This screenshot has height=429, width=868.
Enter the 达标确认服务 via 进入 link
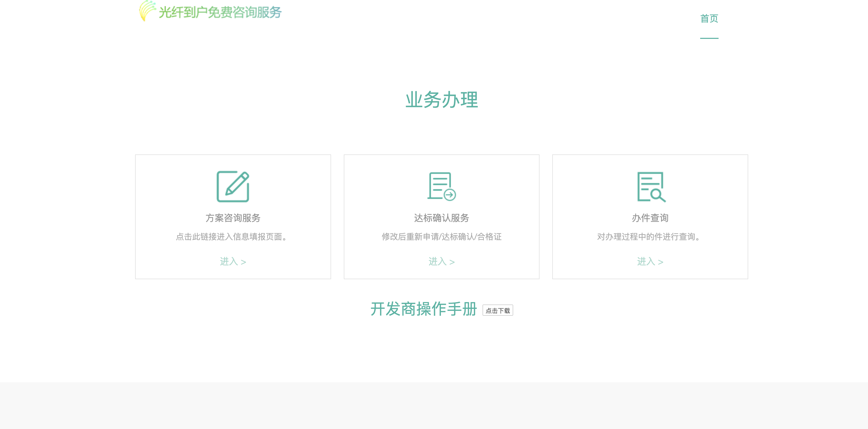441,261
